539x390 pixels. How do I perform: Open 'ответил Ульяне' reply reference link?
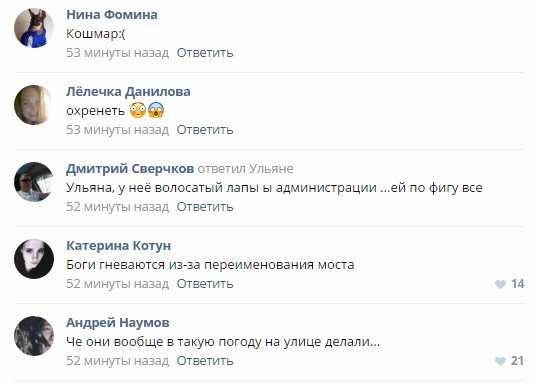coord(245,169)
